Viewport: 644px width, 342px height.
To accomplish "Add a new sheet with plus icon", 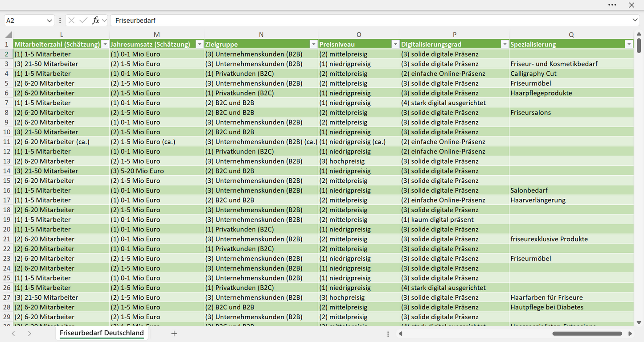I will coord(174,334).
